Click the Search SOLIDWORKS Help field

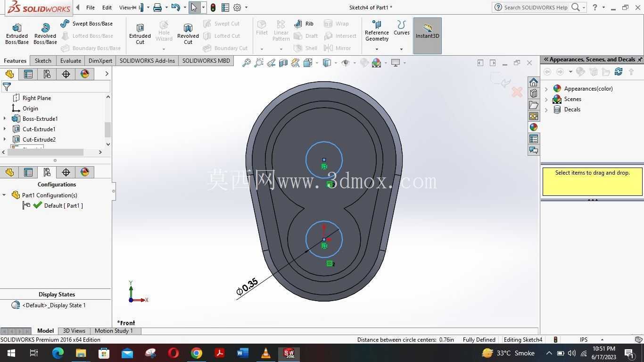tap(536, 8)
